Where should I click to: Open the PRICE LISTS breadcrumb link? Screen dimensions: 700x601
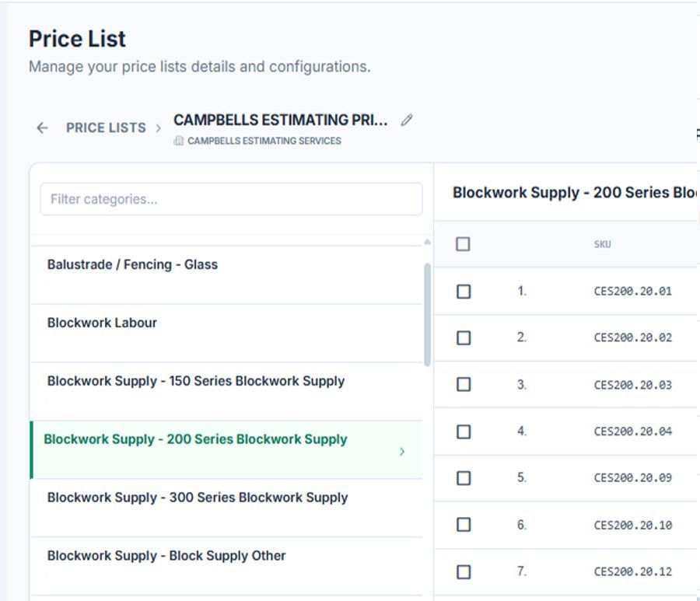coord(106,128)
